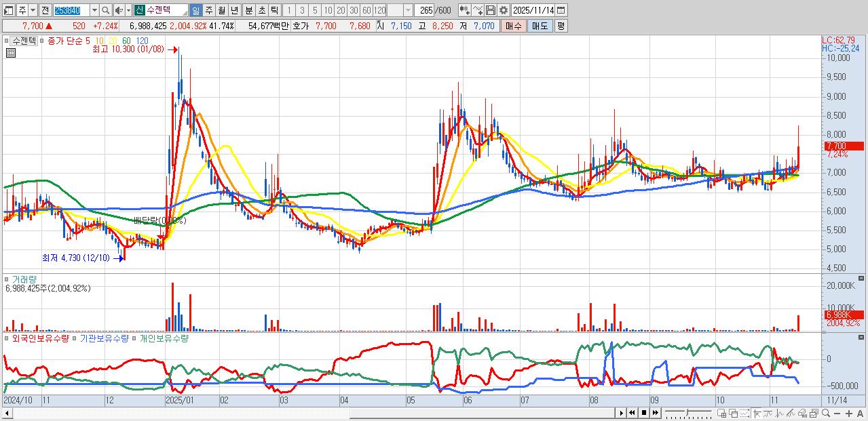
Task: Expand dropdown arrow next to first 주
Action: 33,10
